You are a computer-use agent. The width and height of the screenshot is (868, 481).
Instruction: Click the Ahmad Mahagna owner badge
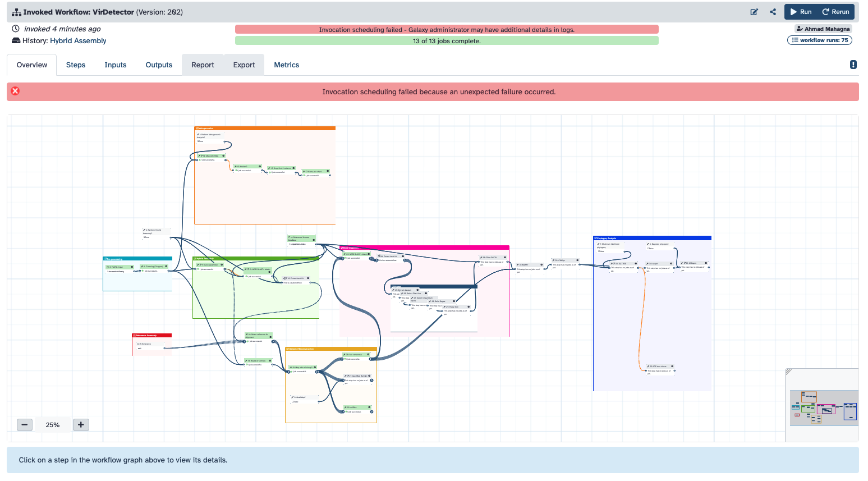(823, 29)
